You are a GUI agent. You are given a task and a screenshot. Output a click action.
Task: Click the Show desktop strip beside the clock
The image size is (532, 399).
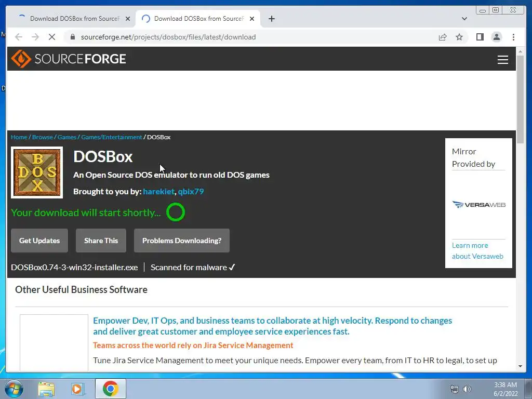[x=528, y=389]
